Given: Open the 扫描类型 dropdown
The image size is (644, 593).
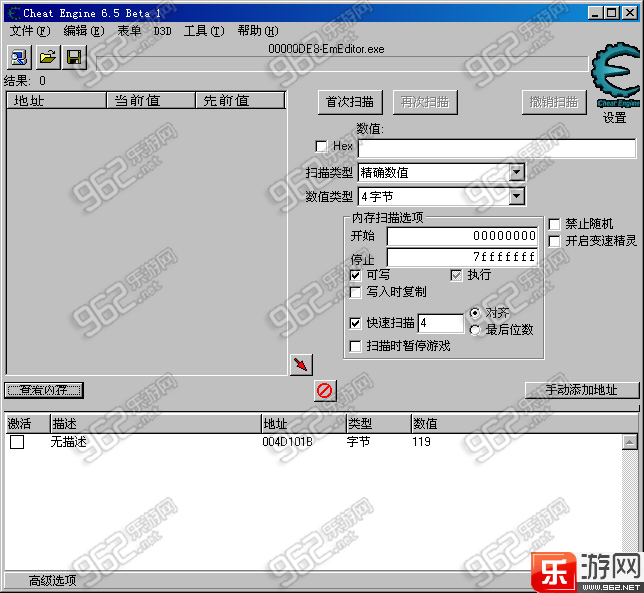Looking at the screenshot, I should pos(517,172).
